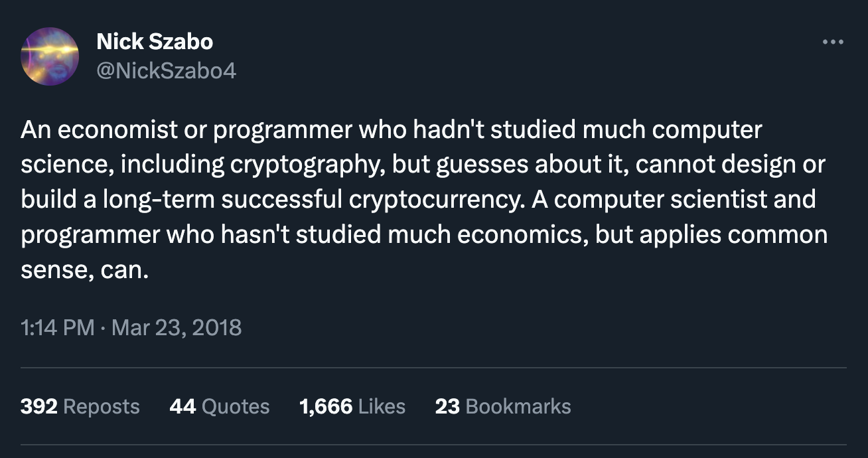
Task: Click the 44 quote count number
Action: tap(182, 406)
